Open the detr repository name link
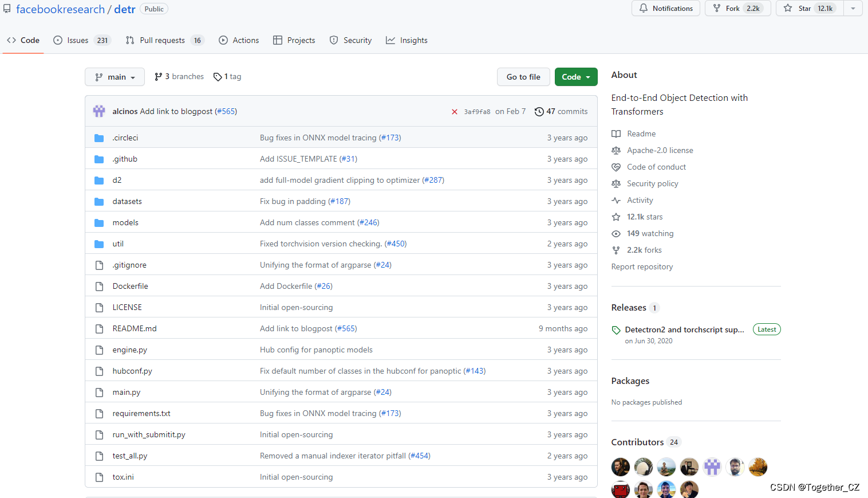Screen dimensions: 868x498 click(125, 9)
